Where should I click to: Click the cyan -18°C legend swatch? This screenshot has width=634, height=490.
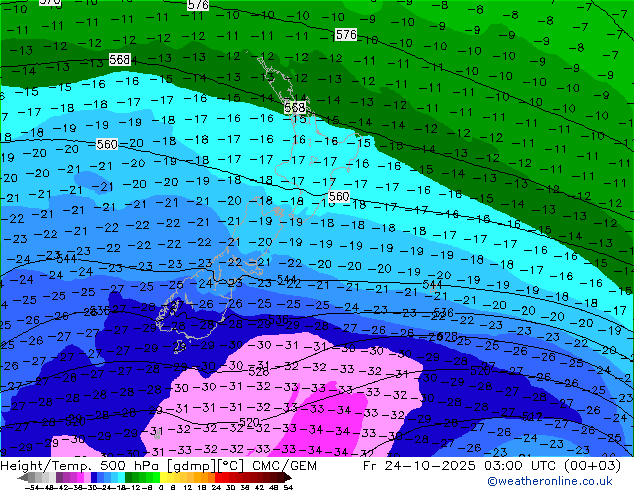coord(122,478)
